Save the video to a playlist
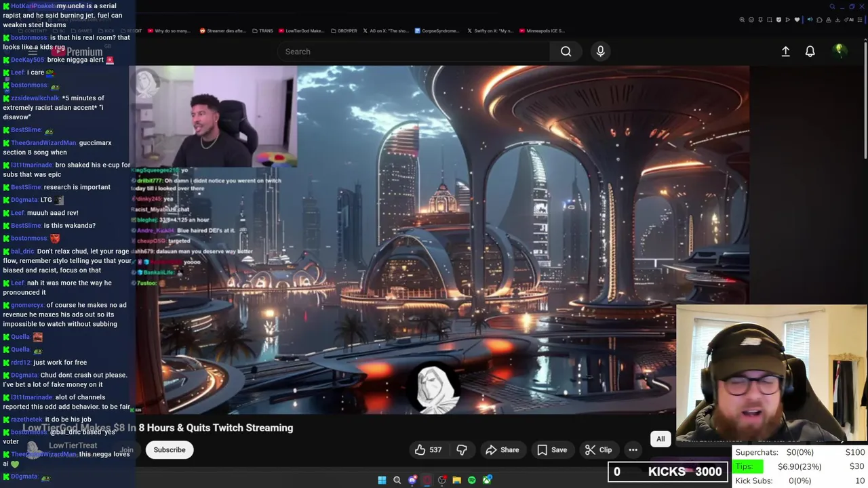 point(552,449)
